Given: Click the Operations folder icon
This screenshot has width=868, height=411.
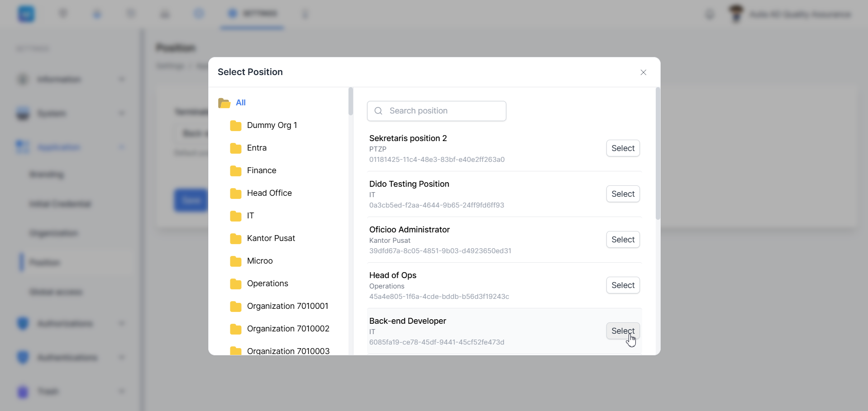Looking at the screenshot, I should click(x=236, y=284).
